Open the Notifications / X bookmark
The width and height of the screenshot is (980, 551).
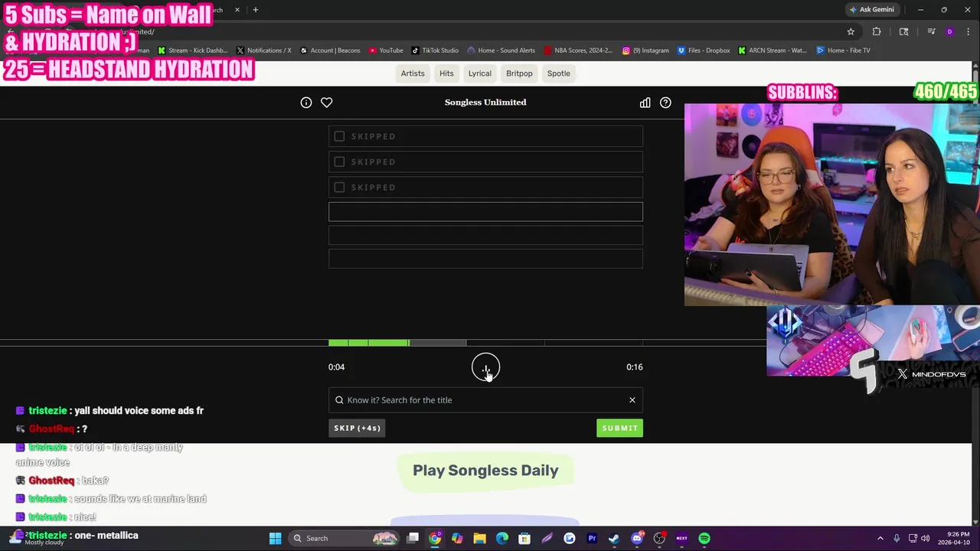[x=263, y=51]
